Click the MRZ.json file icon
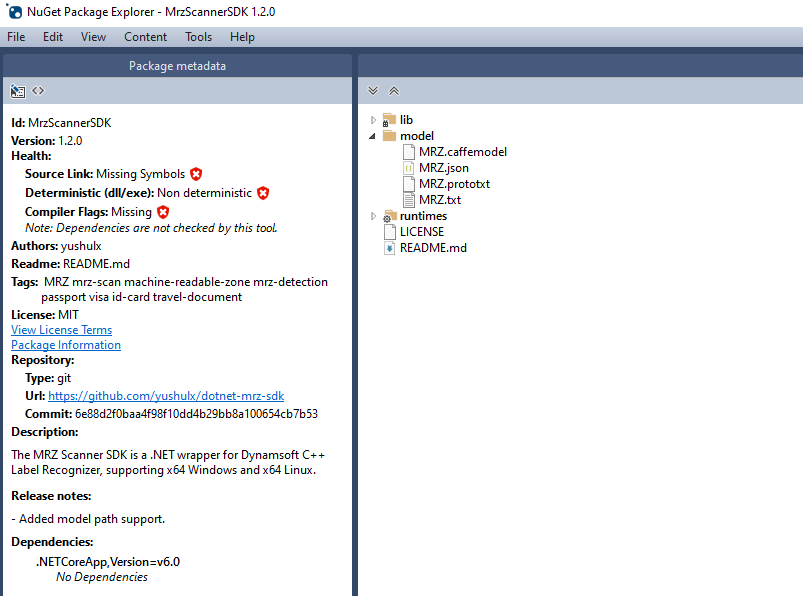The height and width of the screenshot is (596, 803). (408, 168)
